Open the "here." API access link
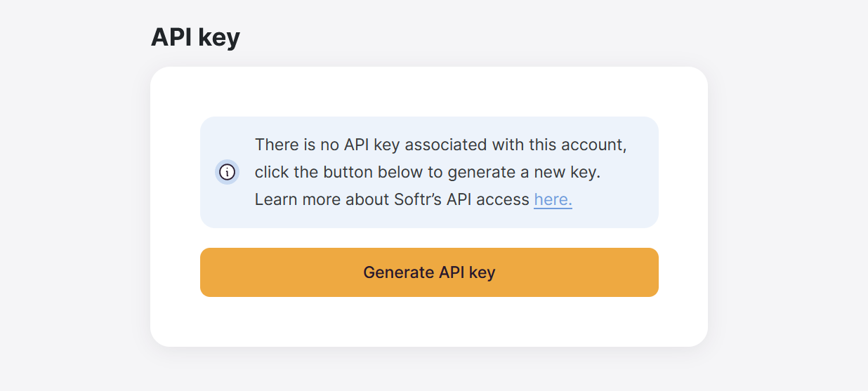Viewport: 868px width, 391px height. click(x=553, y=199)
